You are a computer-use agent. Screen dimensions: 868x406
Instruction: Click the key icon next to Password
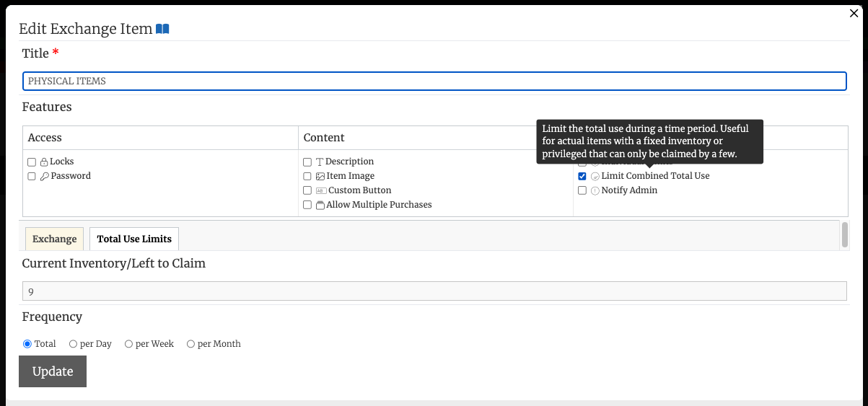[44, 176]
